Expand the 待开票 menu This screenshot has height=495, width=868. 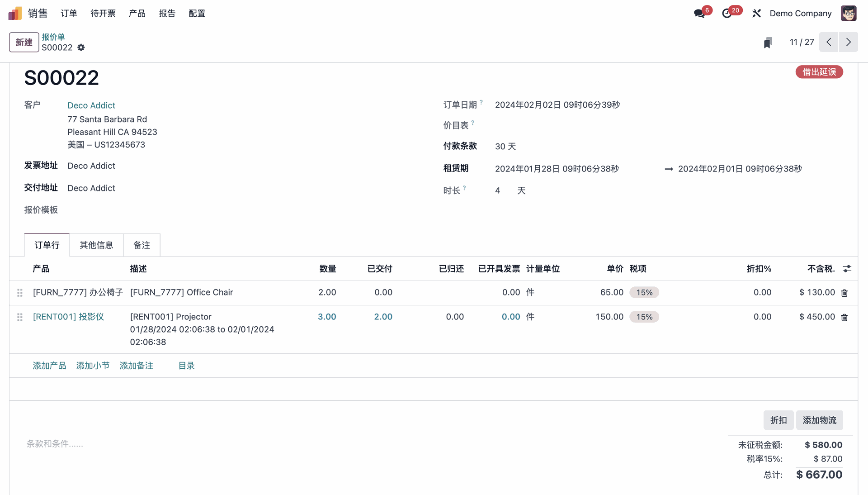pos(103,14)
